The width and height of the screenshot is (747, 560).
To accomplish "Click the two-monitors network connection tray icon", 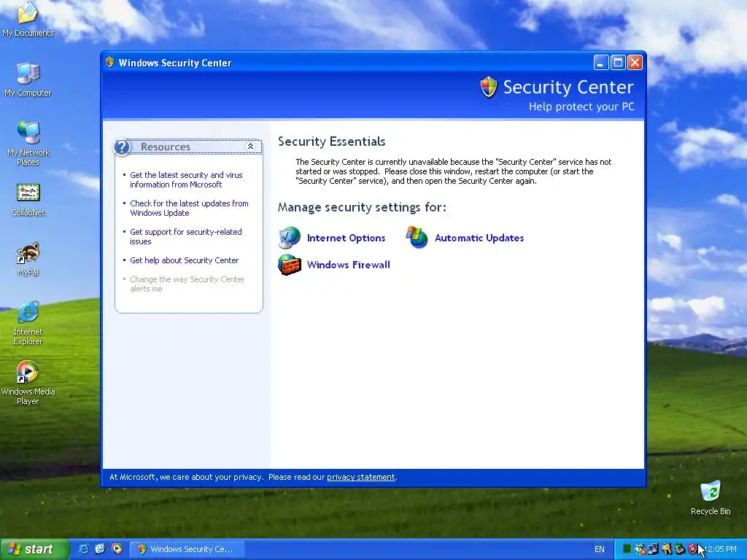I will point(653,549).
